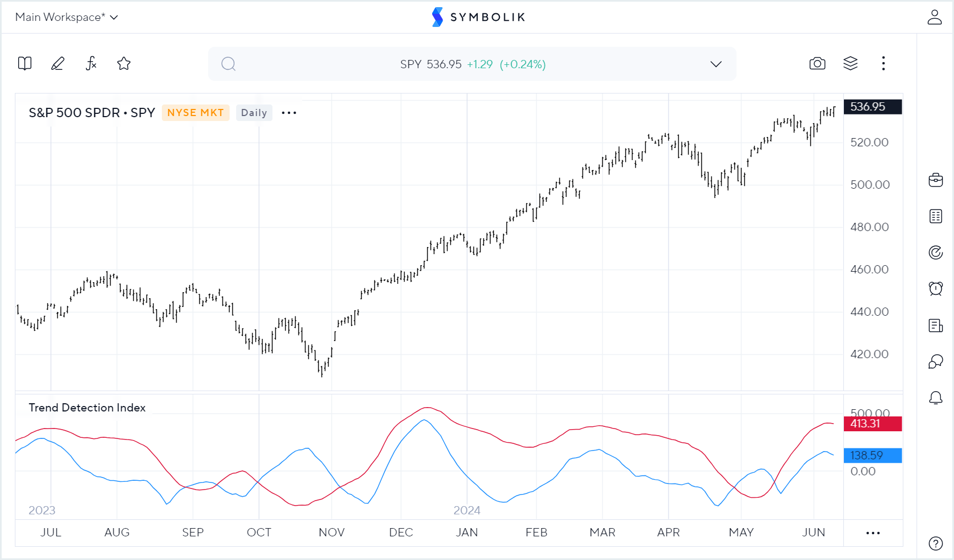Open chart options three-dot menu beside Daily

point(289,113)
